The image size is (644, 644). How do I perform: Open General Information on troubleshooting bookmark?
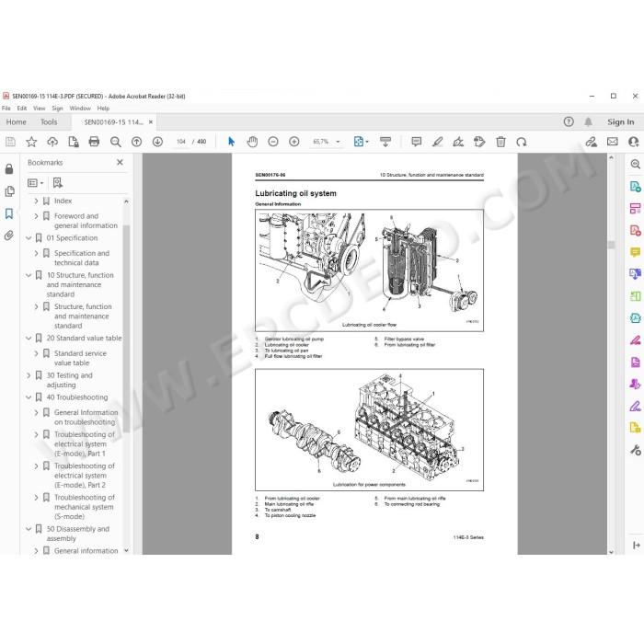86,418
